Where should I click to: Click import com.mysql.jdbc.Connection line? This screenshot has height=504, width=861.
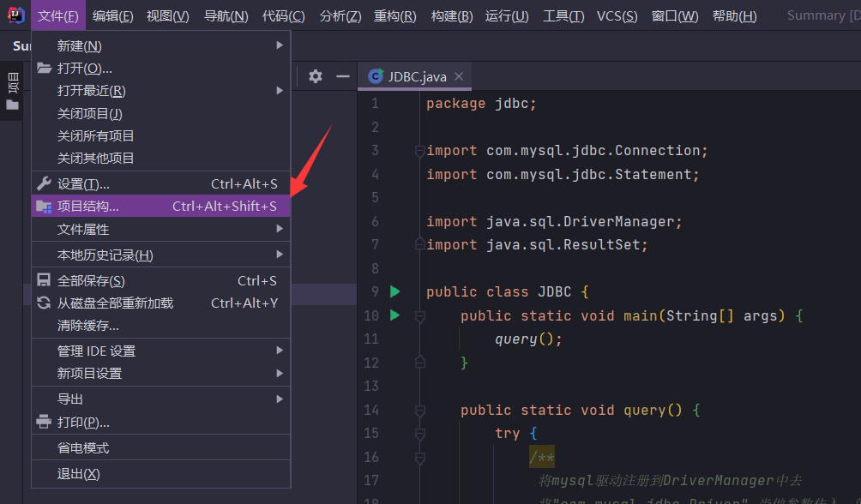coord(567,151)
